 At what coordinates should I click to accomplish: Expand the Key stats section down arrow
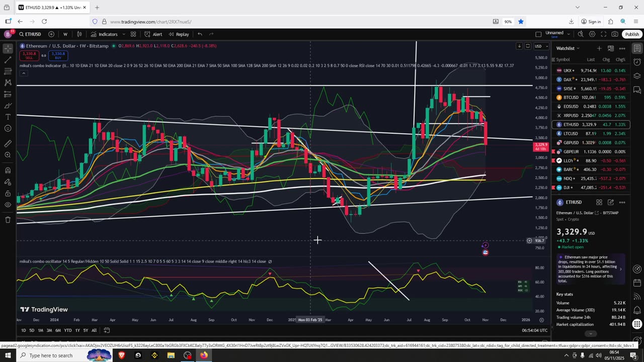pyautogui.click(x=591, y=333)
